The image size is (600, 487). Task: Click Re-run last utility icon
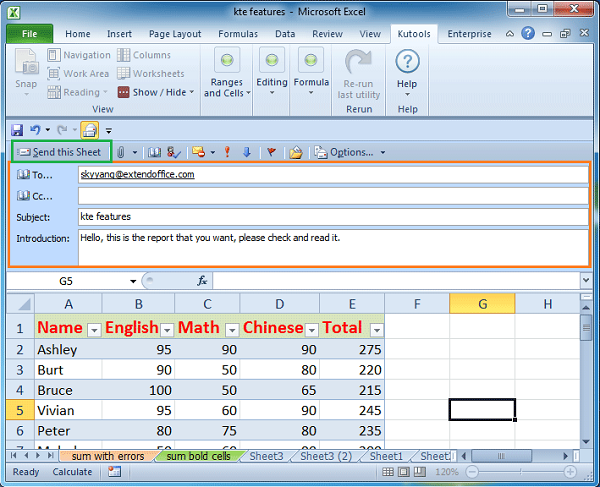[358, 62]
